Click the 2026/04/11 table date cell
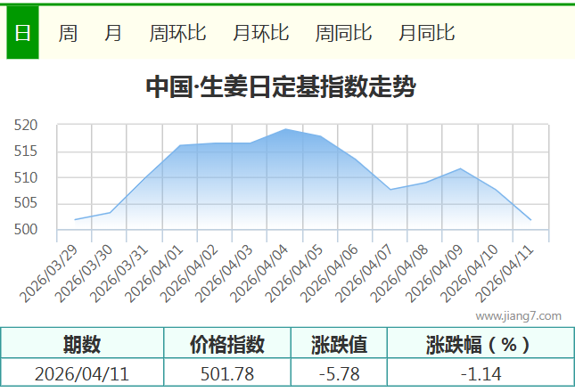 pos(82,374)
